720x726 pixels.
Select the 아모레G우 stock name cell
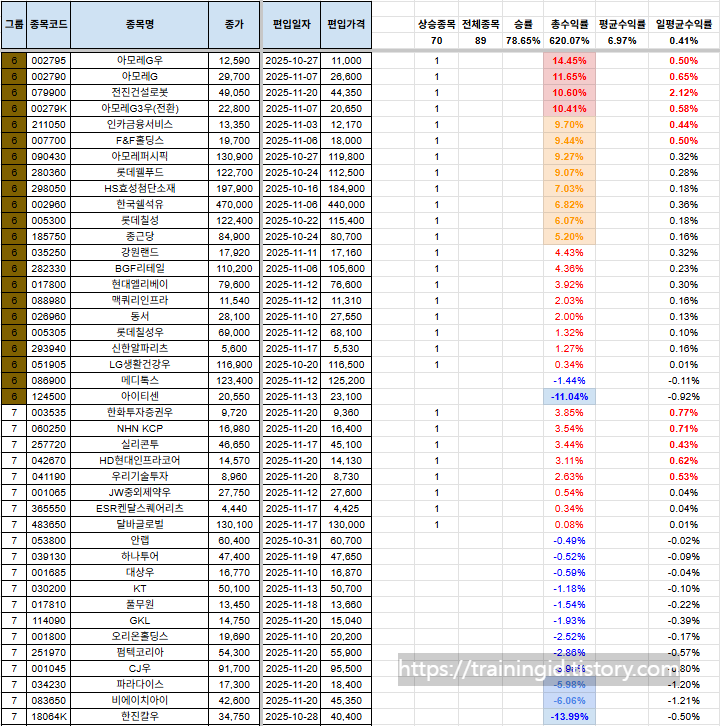139,61
